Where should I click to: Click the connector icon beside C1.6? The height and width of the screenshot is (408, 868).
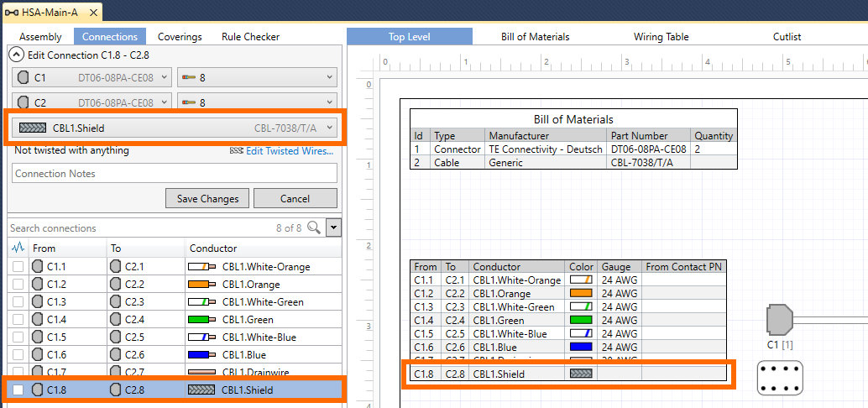point(38,355)
